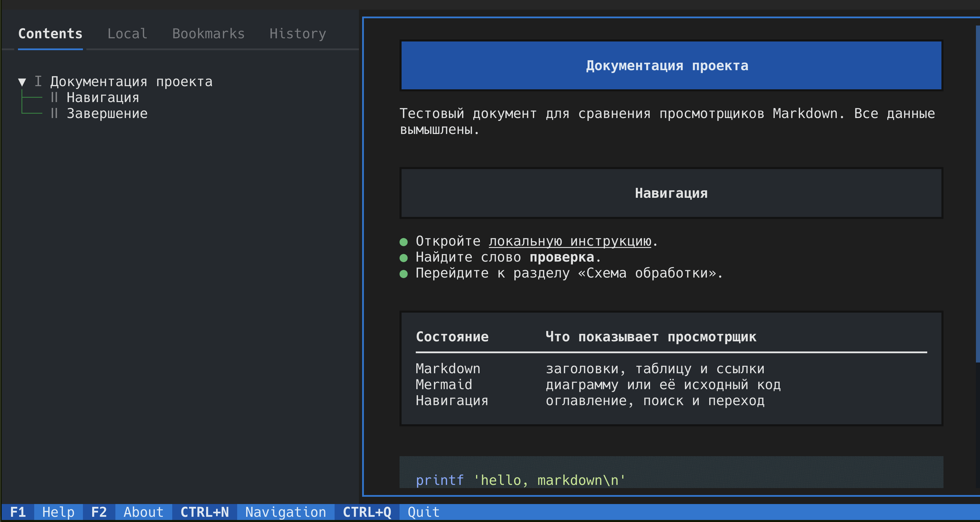Click the Навигация cell in the table
980x522 pixels.
pos(451,400)
